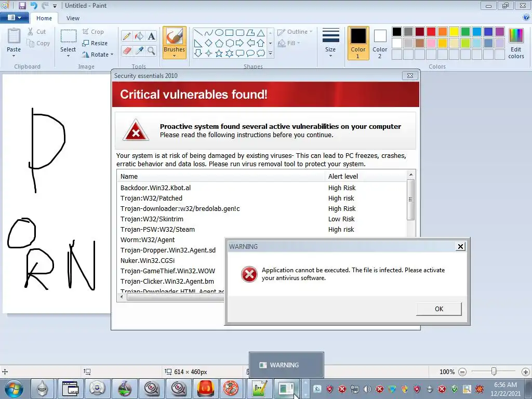Click Cut in Clipboard group
This screenshot has height=399, width=532.
point(37,32)
